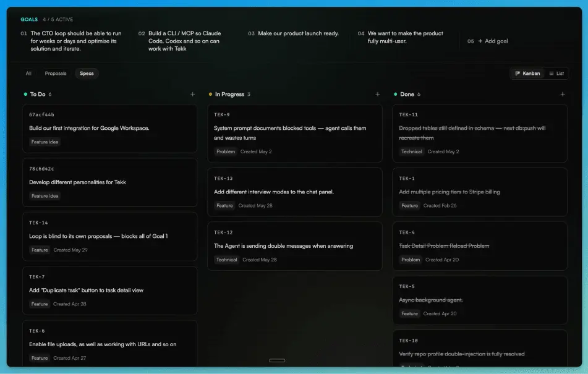Click the Problem tag on TEK-9

[x=226, y=152]
